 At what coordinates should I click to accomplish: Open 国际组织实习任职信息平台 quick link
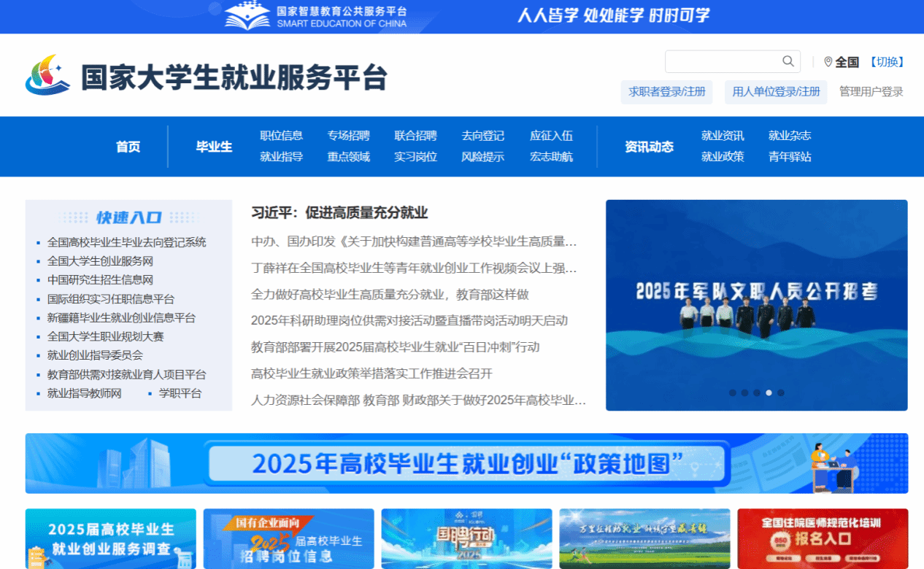click(111, 299)
